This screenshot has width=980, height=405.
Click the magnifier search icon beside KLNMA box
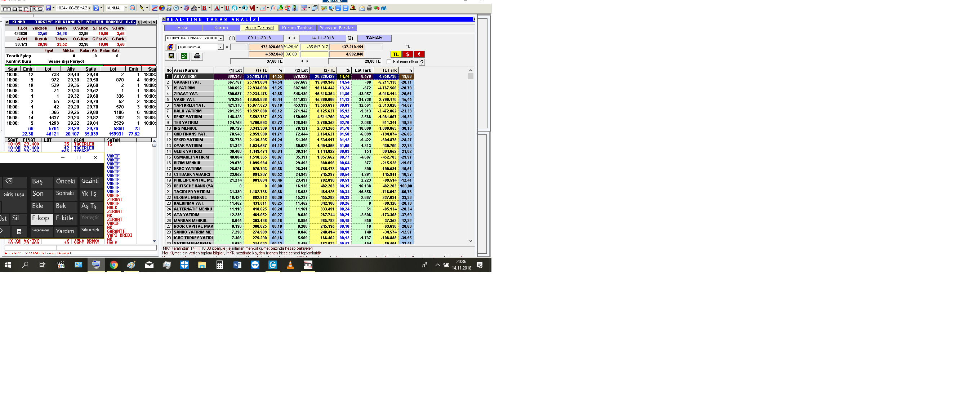pyautogui.click(x=132, y=8)
